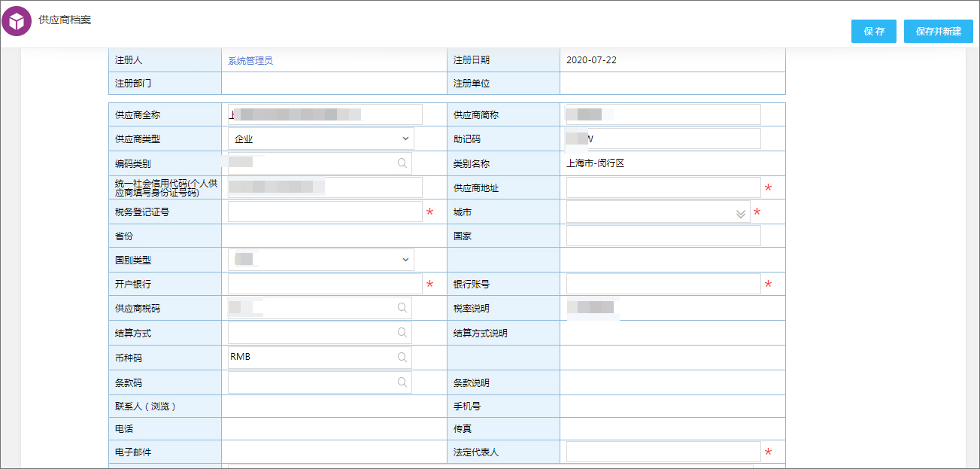Image resolution: width=980 pixels, height=469 pixels.
Task: Click the 银行账号 input field
Action: coord(662,284)
